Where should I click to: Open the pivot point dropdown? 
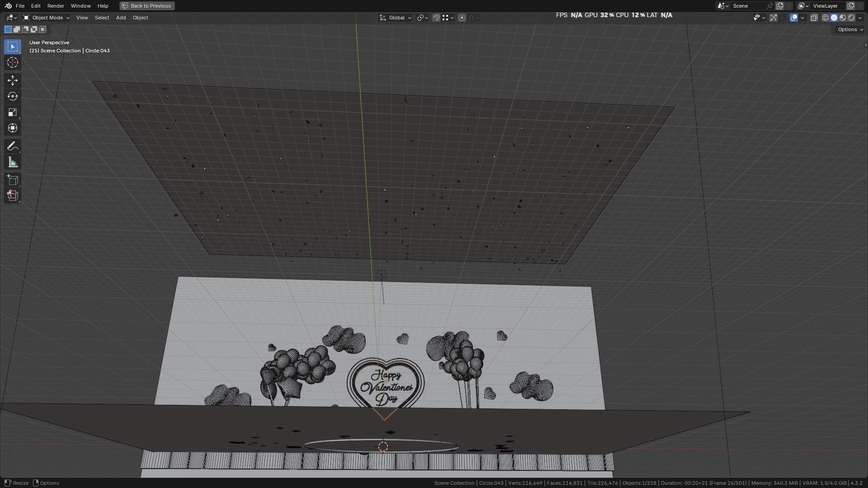pos(422,18)
